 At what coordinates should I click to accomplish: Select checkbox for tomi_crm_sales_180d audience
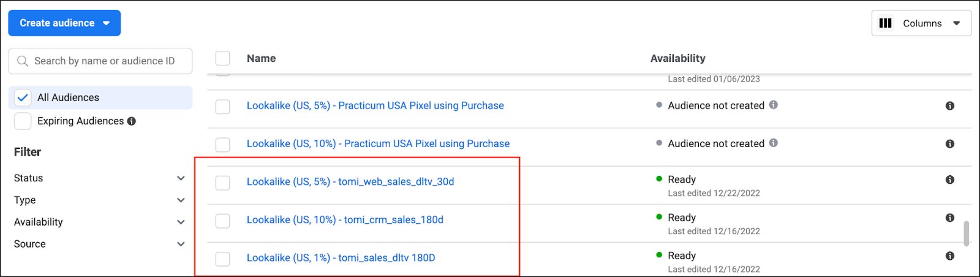223,221
